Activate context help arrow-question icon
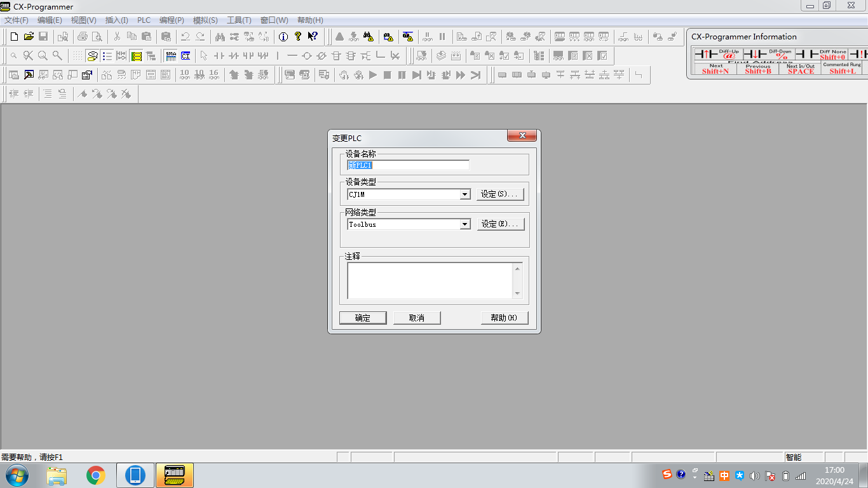 pyautogui.click(x=313, y=37)
